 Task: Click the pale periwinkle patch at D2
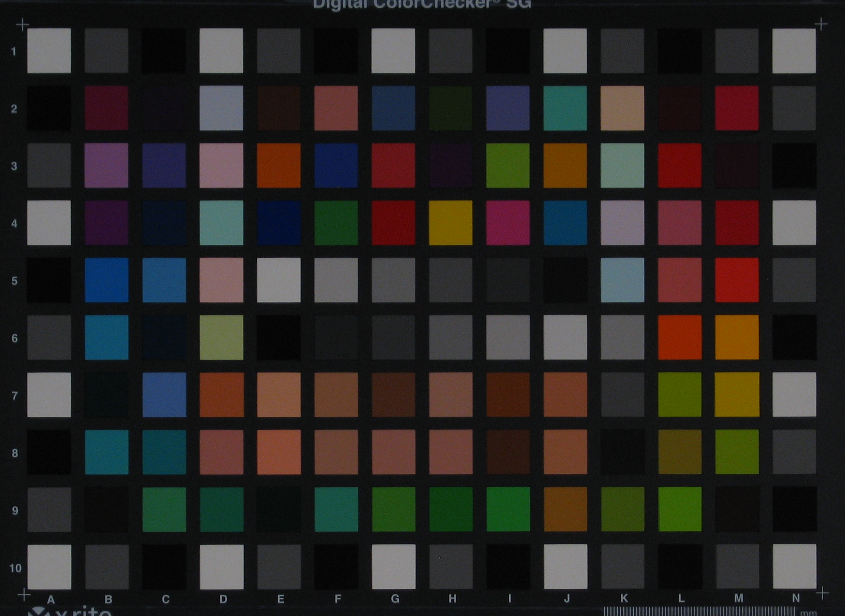[x=221, y=108]
